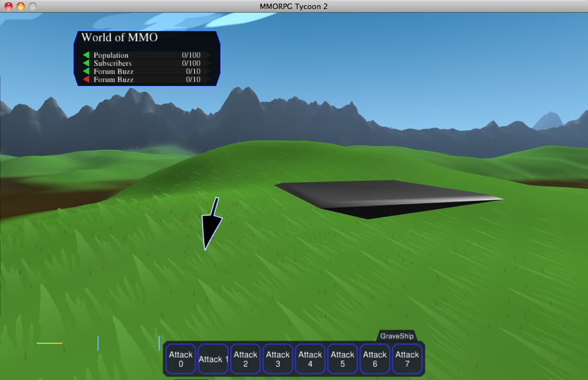Click the Attack 6 action button
Screen dimensions: 588x380
(374, 359)
